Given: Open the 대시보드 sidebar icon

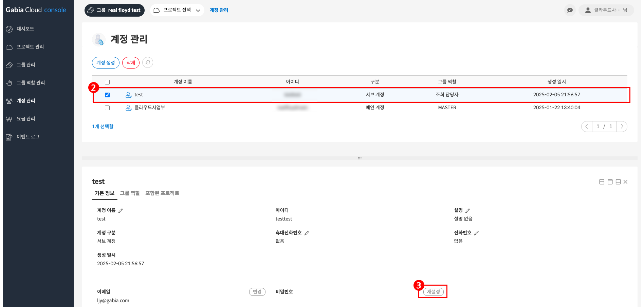Looking at the screenshot, I should [x=9, y=28].
